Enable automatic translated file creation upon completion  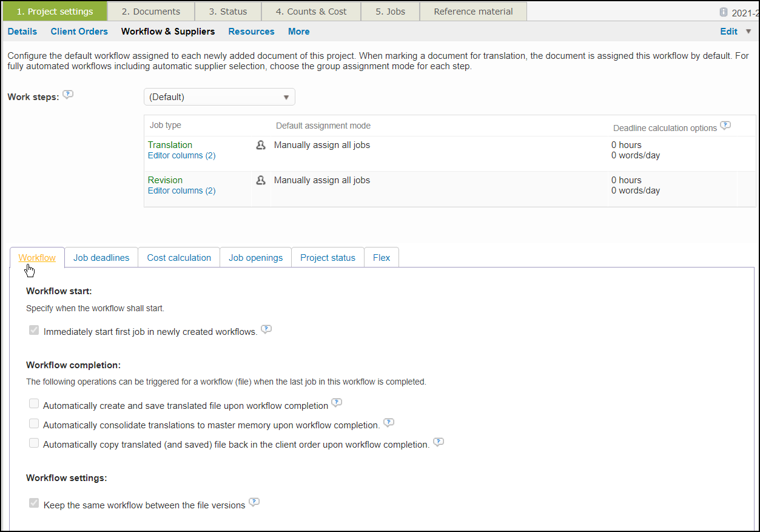pos(34,403)
